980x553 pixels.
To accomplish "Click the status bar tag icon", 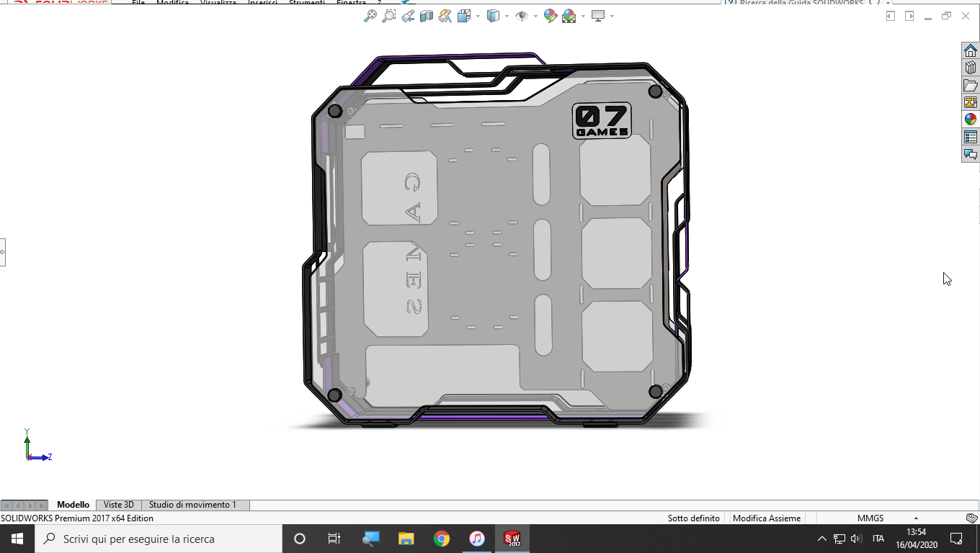I will point(971,518).
